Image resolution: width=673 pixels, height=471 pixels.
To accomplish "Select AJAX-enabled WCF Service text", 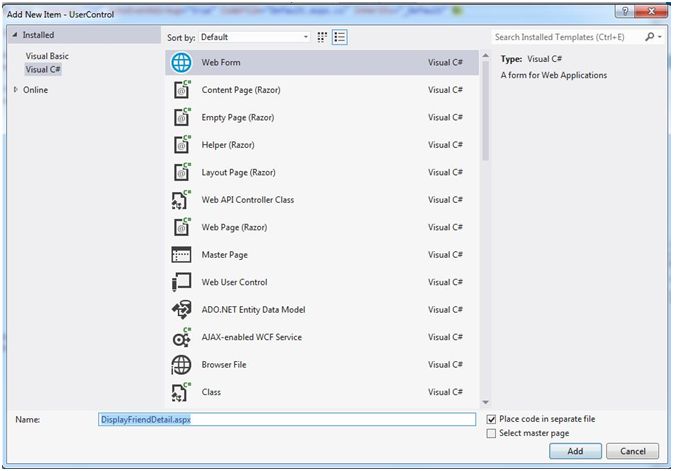I will (252, 337).
